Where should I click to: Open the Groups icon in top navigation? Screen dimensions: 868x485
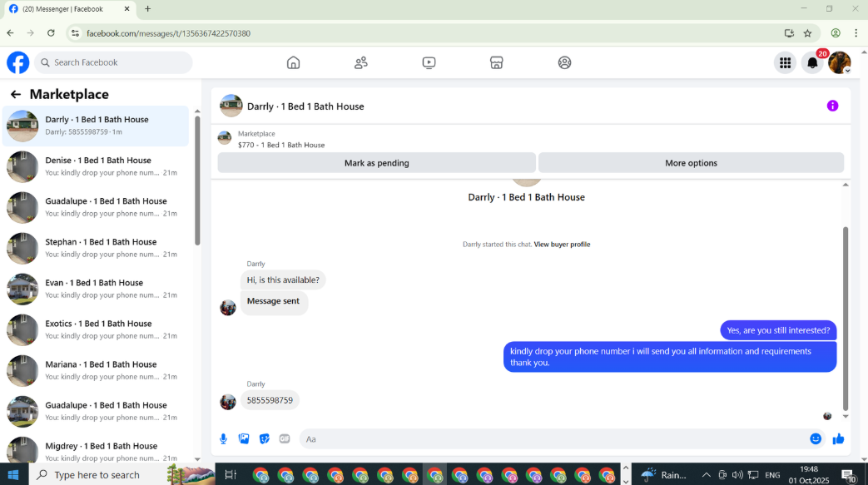(564, 62)
